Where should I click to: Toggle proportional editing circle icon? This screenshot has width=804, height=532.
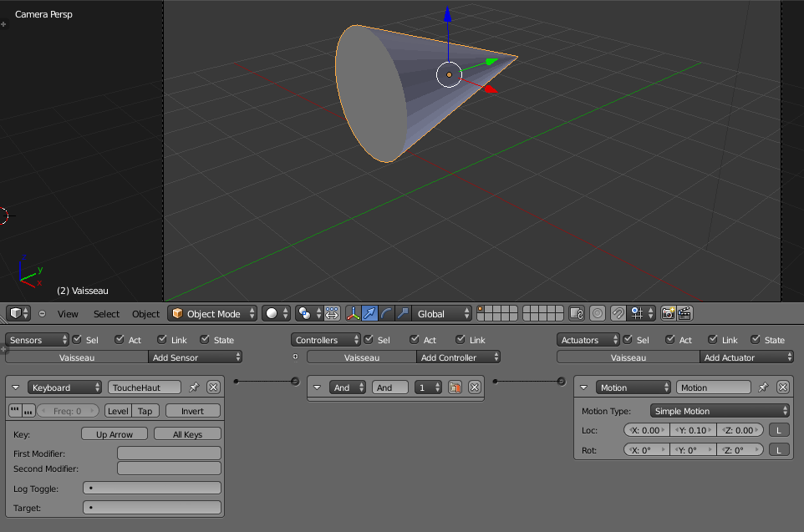coord(598,314)
